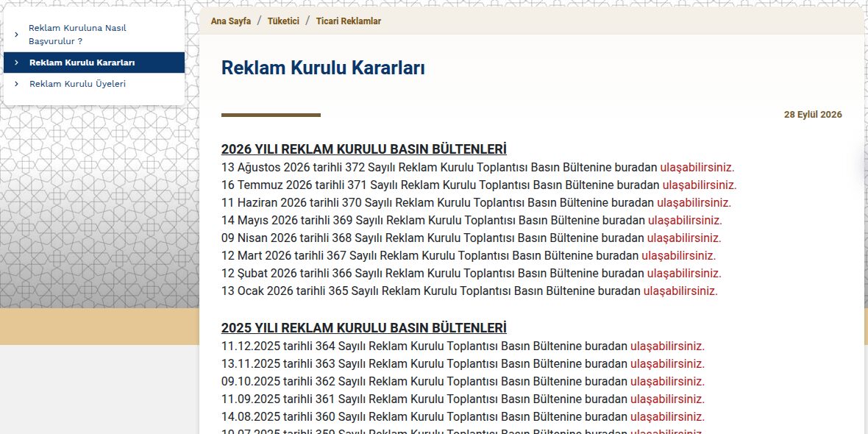This screenshot has width=868, height=434.
Task: Click '2026 YILI REKLAM KURULU BASIN BÜLTENLERİ' heading
Action: (x=363, y=149)
